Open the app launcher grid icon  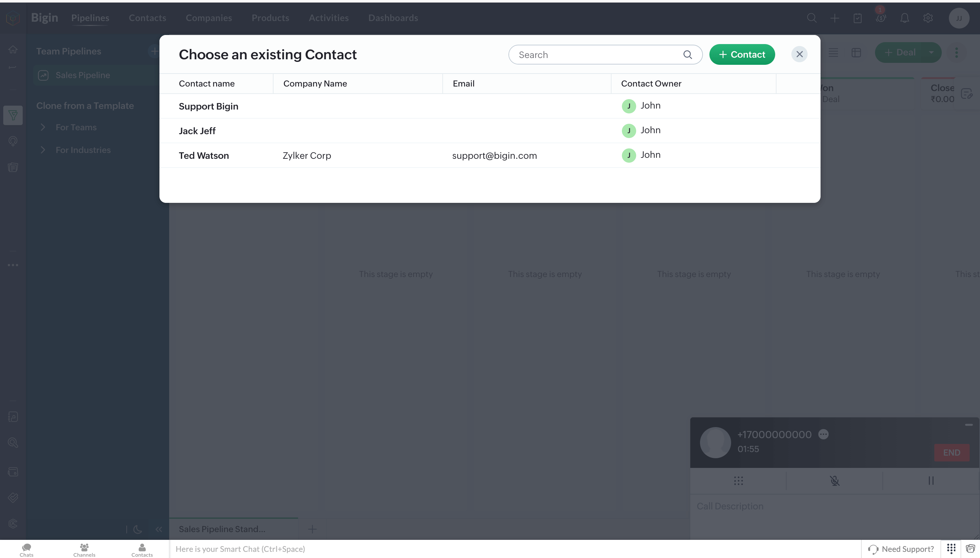[951, 548]
